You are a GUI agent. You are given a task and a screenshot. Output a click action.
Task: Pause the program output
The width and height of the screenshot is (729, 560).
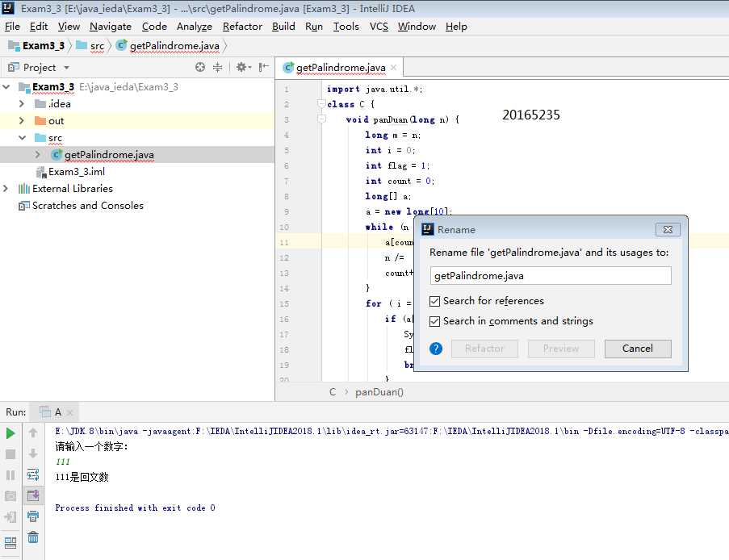pyautogui.click(x=10, y=475)
